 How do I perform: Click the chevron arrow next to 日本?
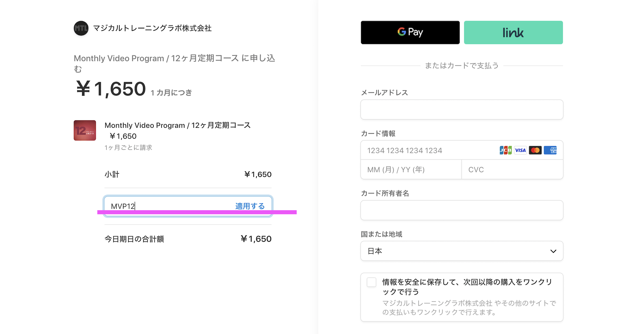coord(553,251)
